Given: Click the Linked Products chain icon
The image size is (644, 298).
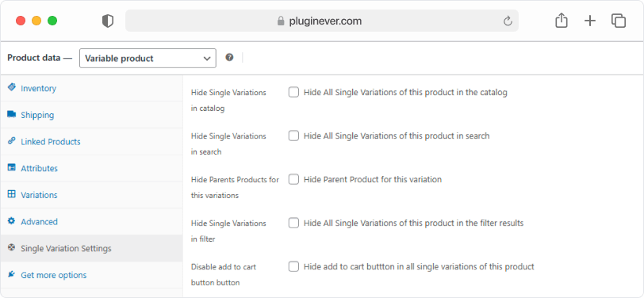Looking at the screenshot, I should 11,141.
